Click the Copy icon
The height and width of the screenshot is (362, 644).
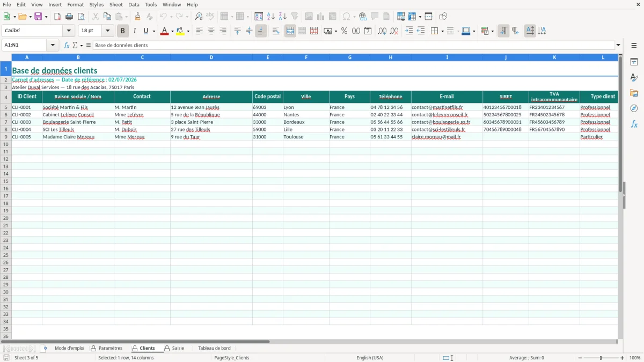pos(107,17)
